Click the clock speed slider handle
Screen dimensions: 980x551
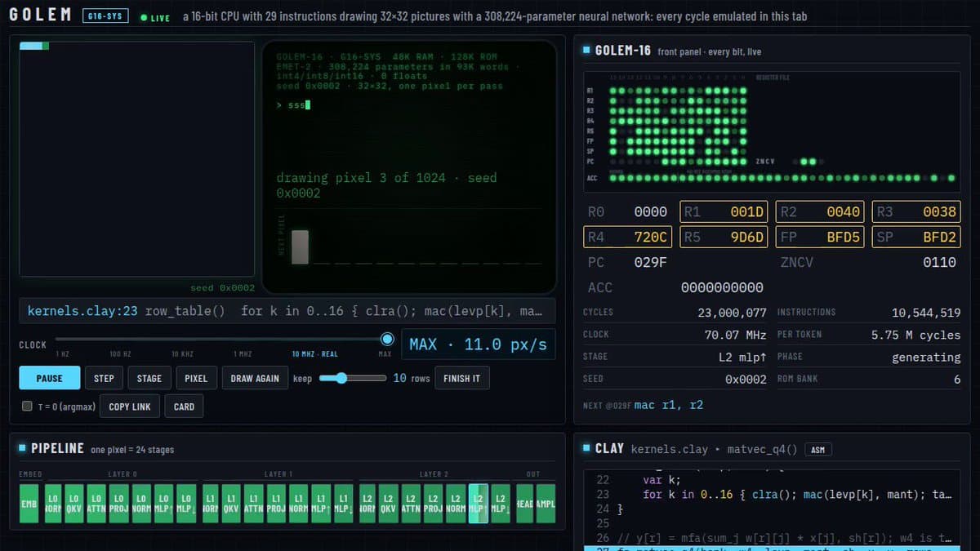[387, 339]
